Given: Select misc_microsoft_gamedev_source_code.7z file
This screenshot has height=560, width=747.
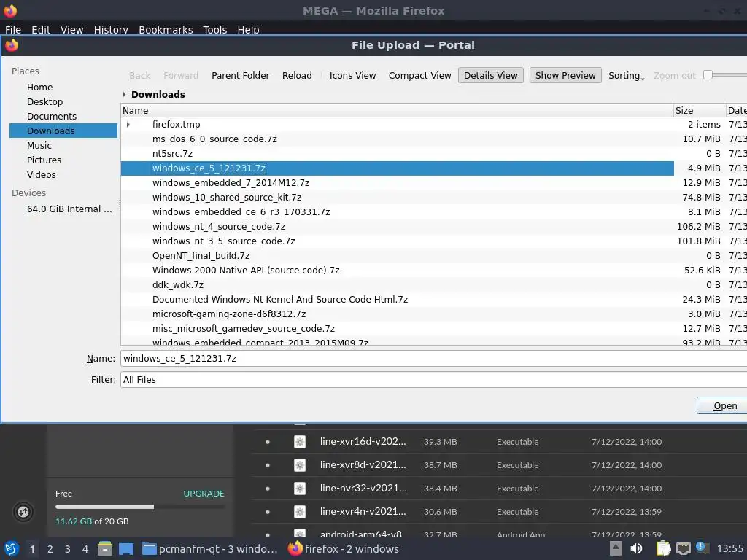Looking at the screenshot, I should point(244,329).
